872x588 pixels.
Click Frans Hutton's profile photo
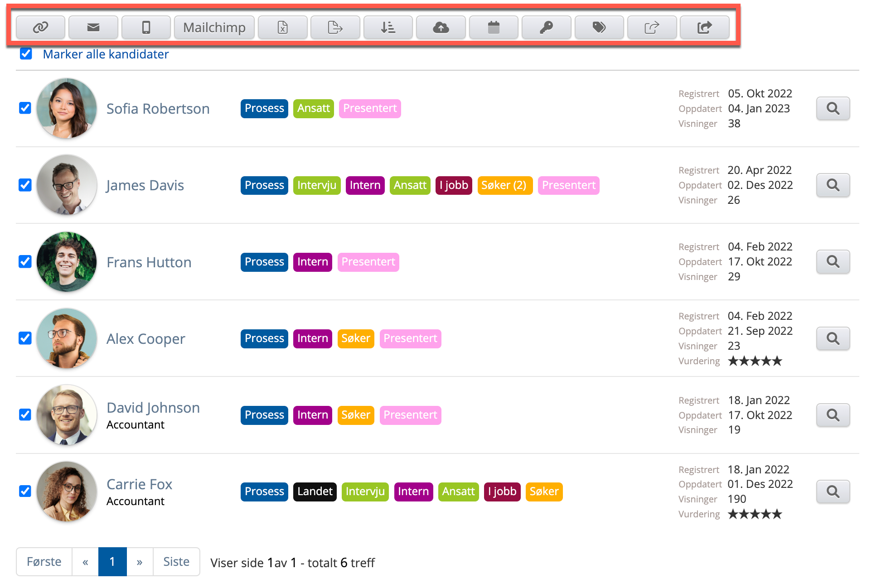pos(67,262)
